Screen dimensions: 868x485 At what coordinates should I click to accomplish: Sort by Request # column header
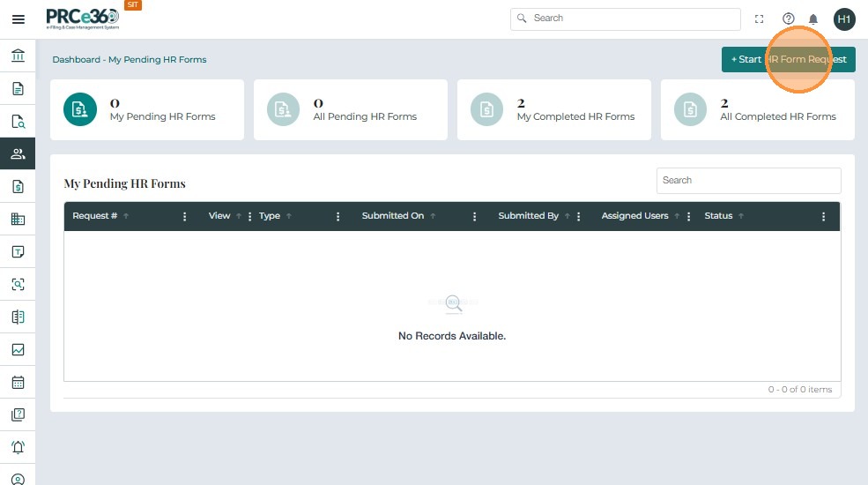(x=94, y=216)
